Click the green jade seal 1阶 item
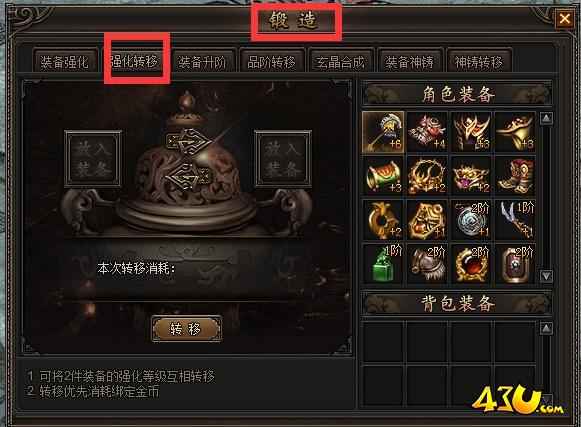 point(384,264)
